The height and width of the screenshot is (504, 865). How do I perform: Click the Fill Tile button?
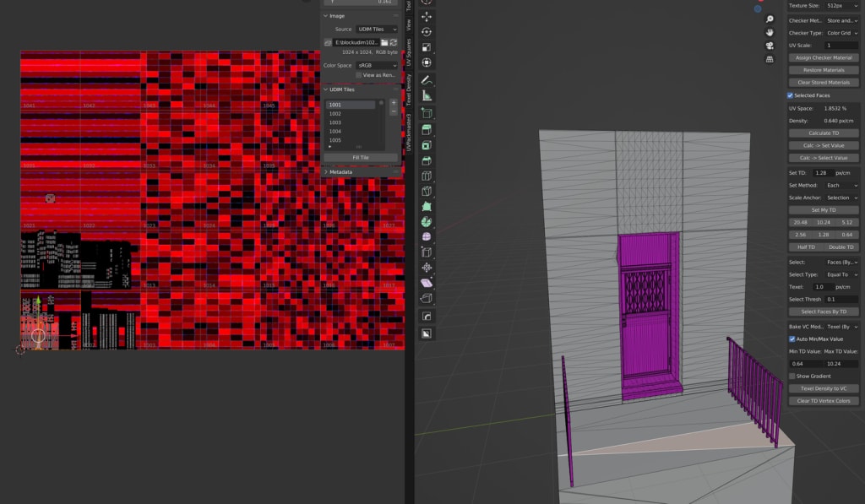point(361,158)
